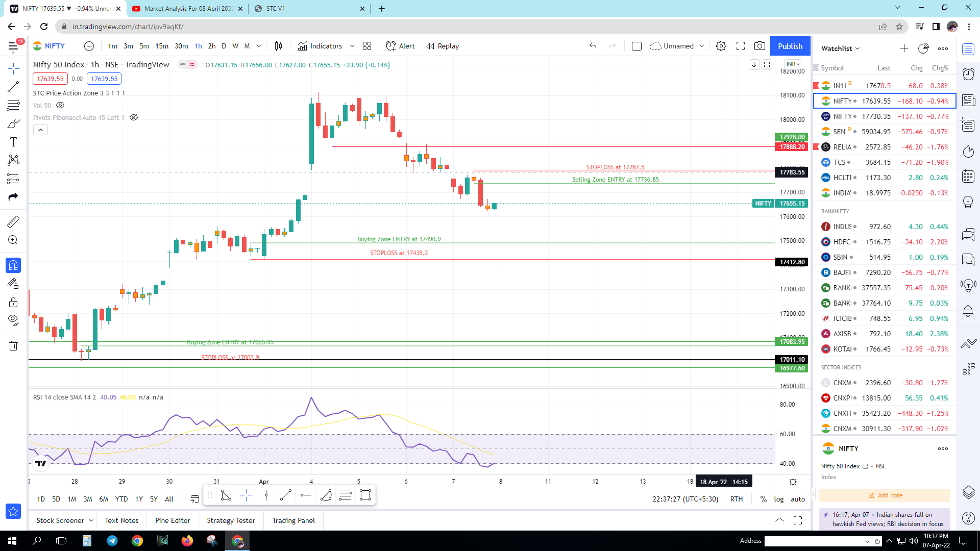
Task: Click the Add note button
Action: pyautogui.click(x=885, y=495)
